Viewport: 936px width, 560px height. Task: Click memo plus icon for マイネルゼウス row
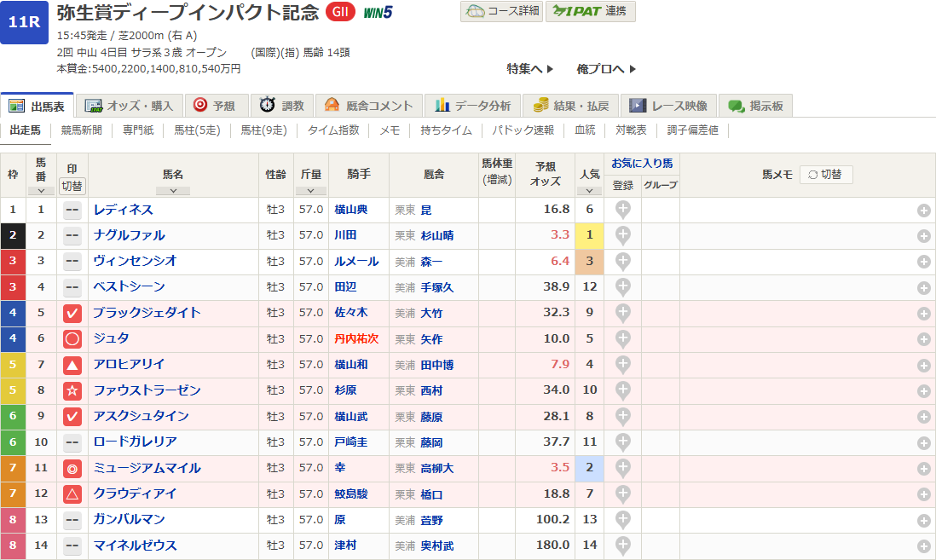coord(923,546)
